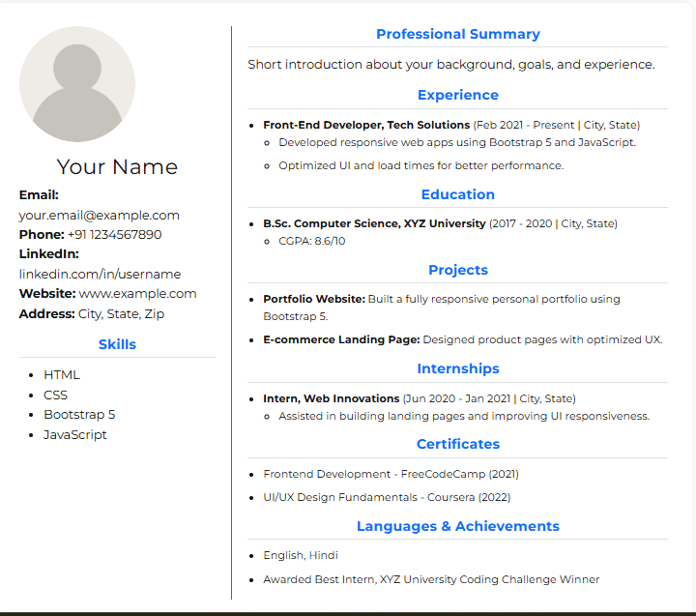Select the Projects section heading
Image resolution: width=696 pixels, height=616 pixels.
pyautogui.click(x=457, y=271)
